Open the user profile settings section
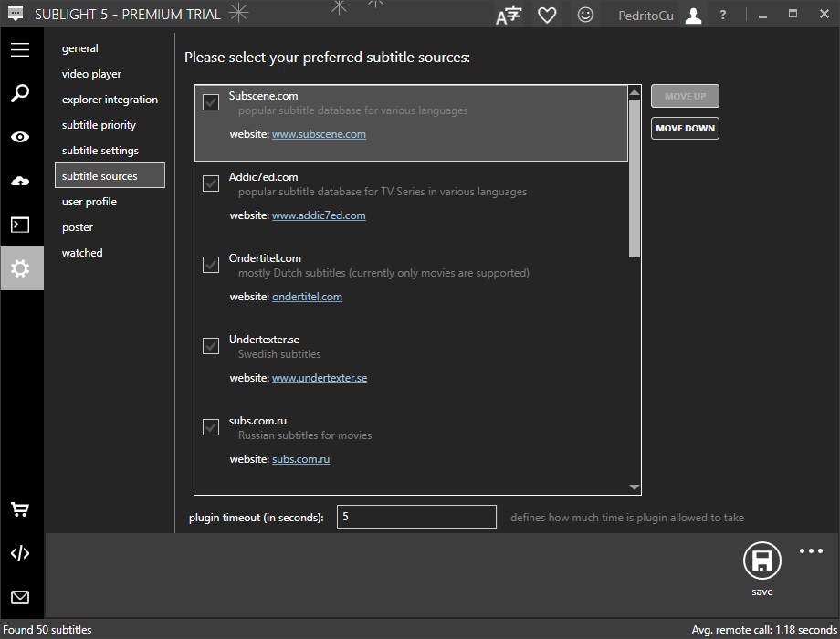Viewport: 840px width, 639px height. pyautogui.click(x=89, y=202)
